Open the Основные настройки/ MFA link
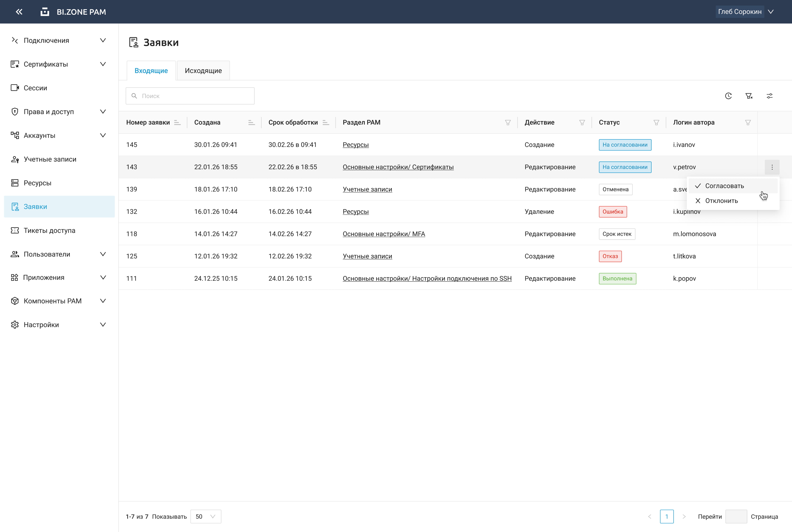The width and height of the screenshot is (792, 532). pyautogui.click(x=384, y=234)
